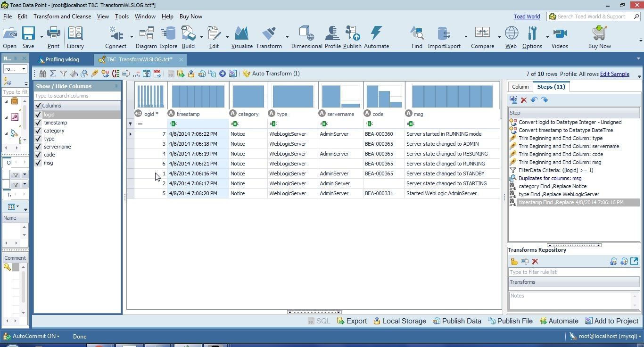Image resolution: width=644 pixels, height=347 pixels.
Task: Click the Convert datatype icon in toolbar
Action: point(105,74)
